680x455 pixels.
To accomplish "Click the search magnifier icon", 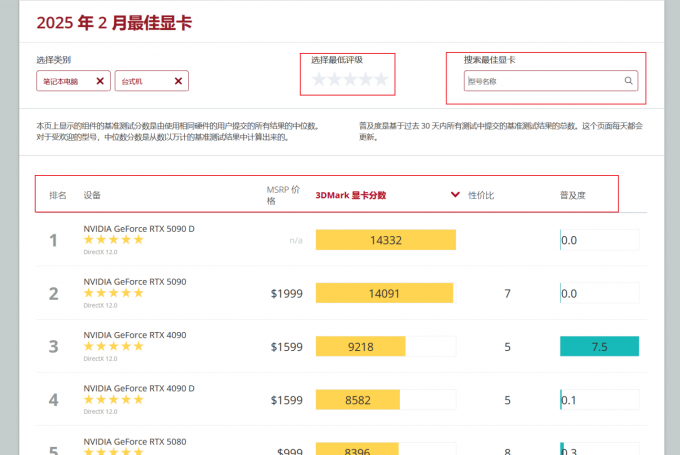I will (x=628, y=81).
